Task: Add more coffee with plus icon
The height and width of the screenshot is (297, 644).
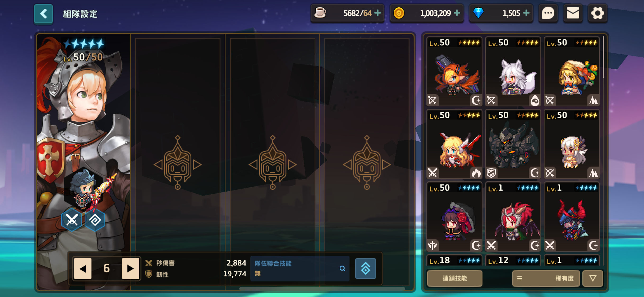Action: 378,13
